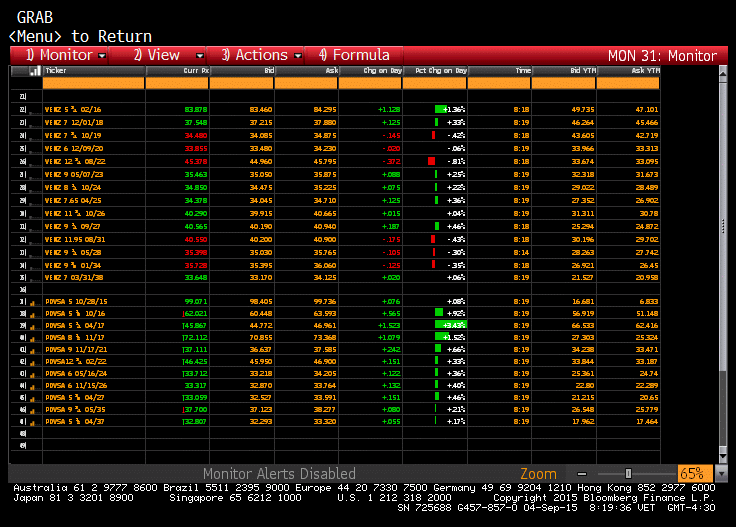Click the Ask YTM column header

tap(629, 71)
